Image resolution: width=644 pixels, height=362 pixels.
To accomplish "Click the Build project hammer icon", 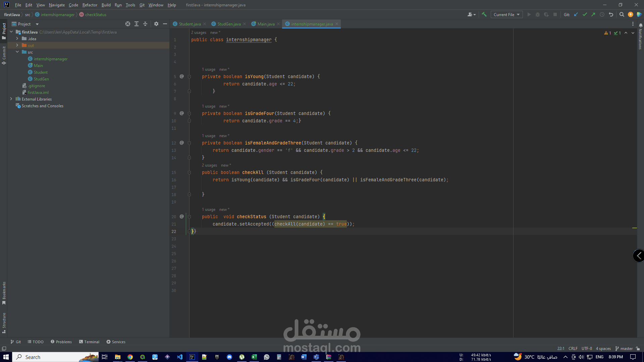I will coord(484,14).
